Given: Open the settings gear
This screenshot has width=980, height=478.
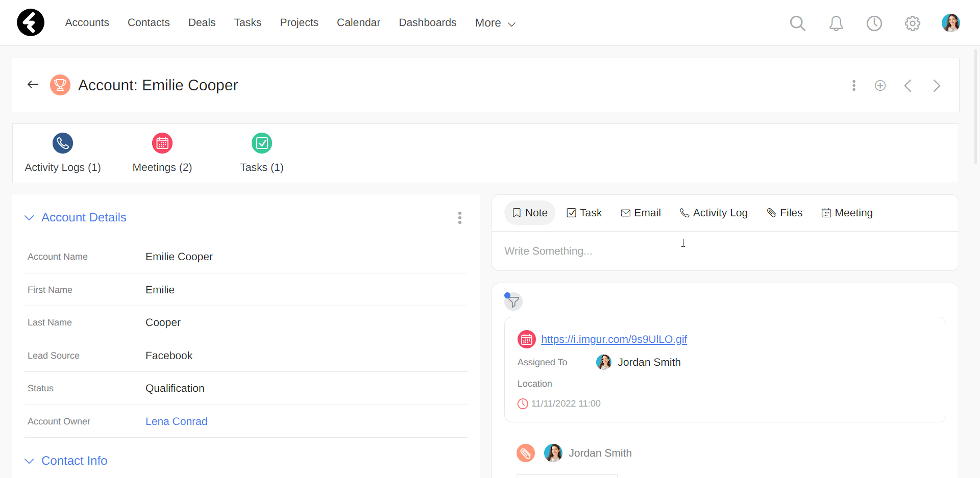Looking at the screenshot, I should [913, 23].
